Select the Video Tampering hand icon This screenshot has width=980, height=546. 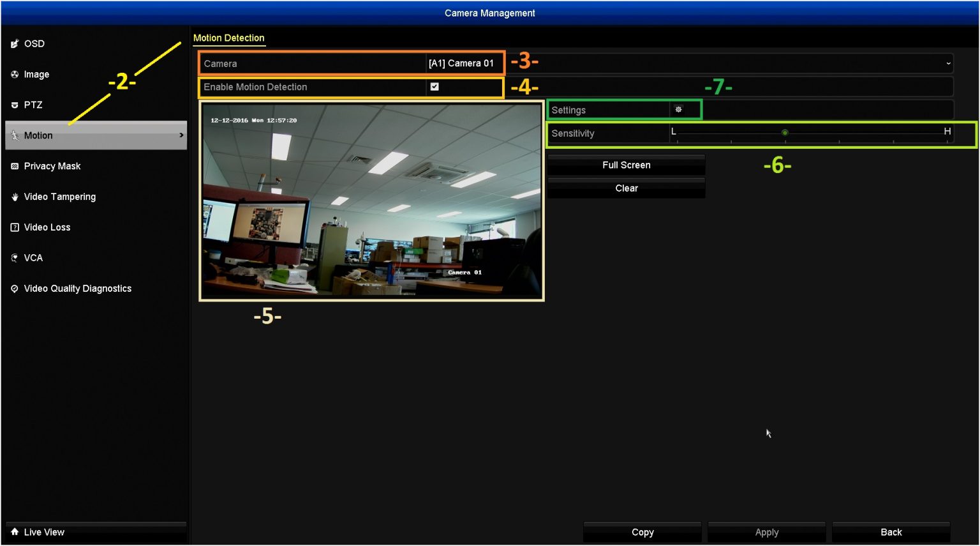(x=15, y=197)
